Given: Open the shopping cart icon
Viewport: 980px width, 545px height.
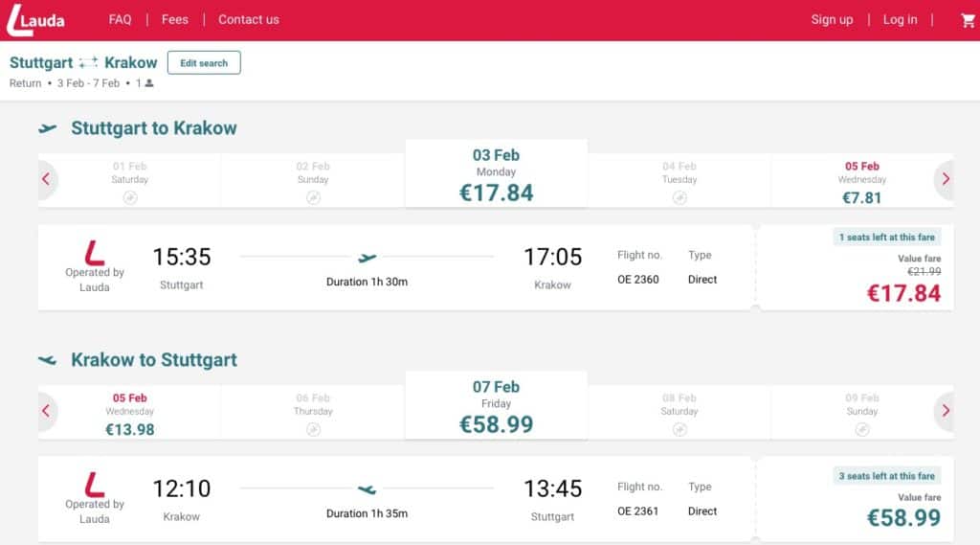Looking at the screenshot, I should [x=968, y=20].
